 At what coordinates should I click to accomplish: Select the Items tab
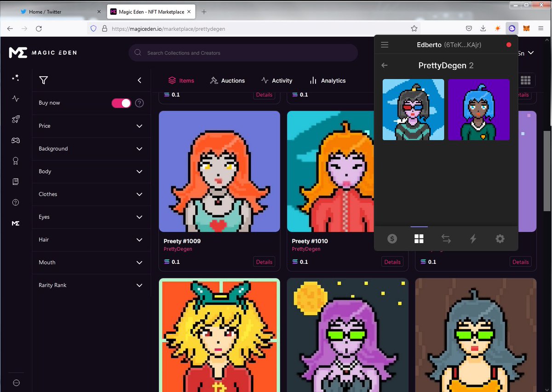(181, 80)
